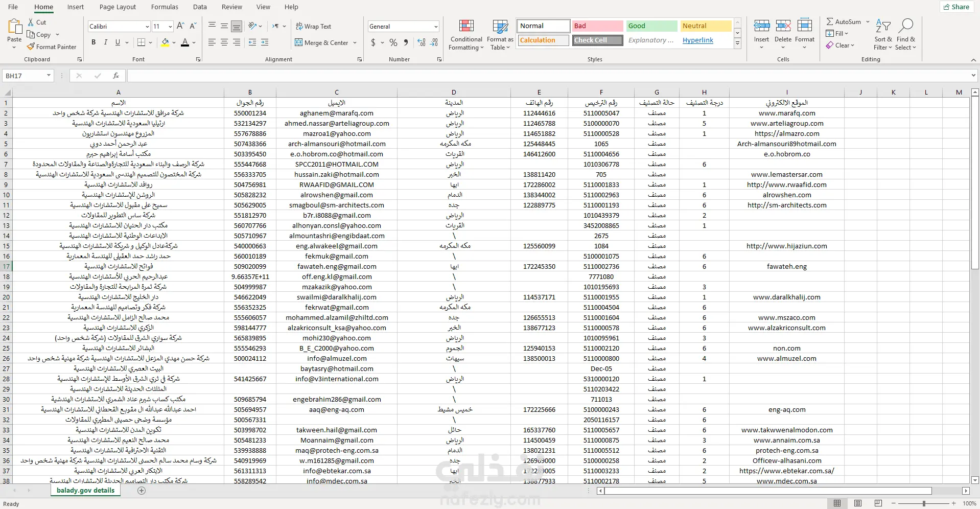Viewport: 980px width, 509px height.
Task: Click the Share button
Action: pos(955,7)
